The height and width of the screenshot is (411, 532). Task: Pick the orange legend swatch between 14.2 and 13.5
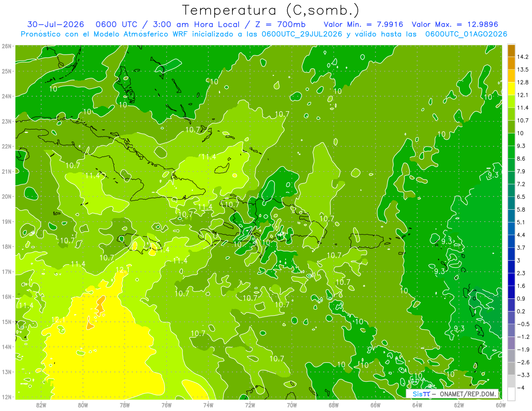[x=511, y=63]
